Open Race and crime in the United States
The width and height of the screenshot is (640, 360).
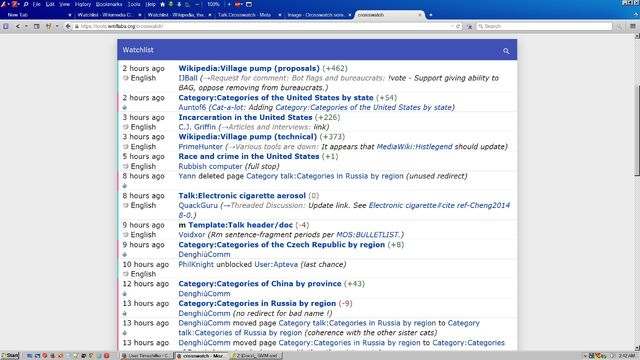(x=249, y=156)
